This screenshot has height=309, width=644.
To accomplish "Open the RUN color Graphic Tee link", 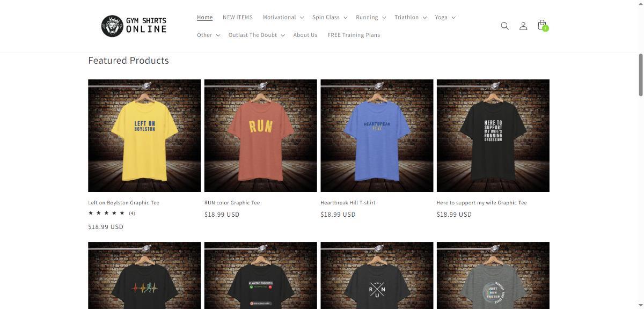I will (232, 203).
